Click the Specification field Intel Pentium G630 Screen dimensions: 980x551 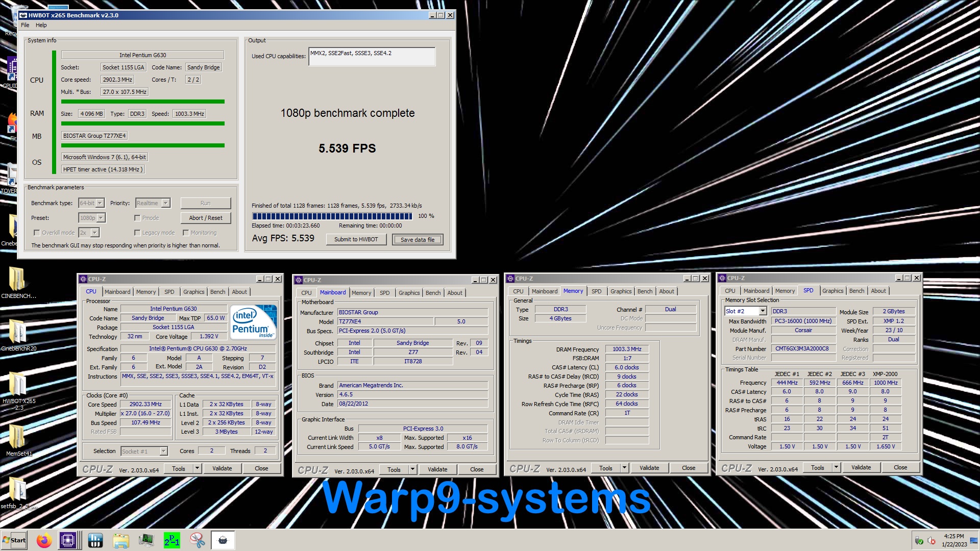tap(198, 349)
